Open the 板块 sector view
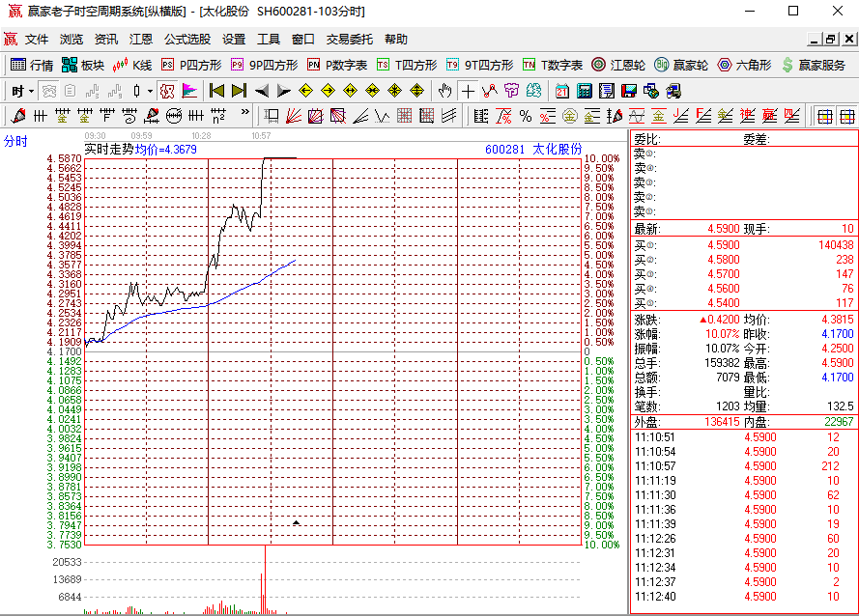Image resolution: width=859 pixels, height=616 pixels. pos(83,65)
